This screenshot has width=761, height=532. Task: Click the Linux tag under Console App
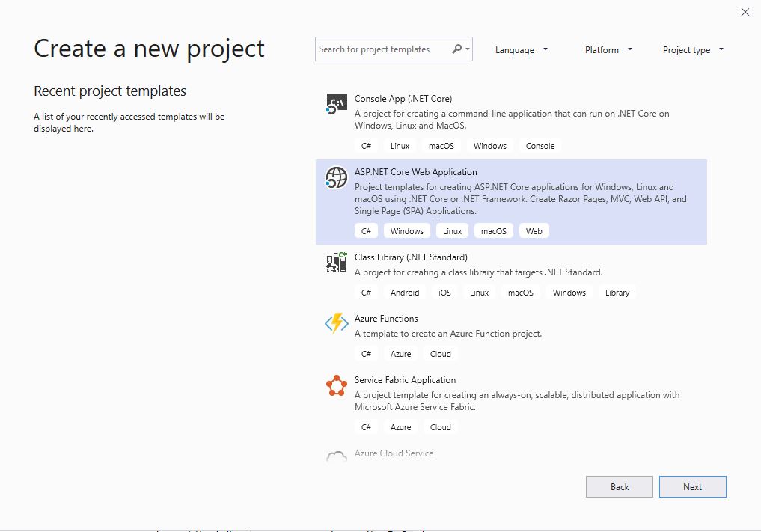(x=400, y=146)
